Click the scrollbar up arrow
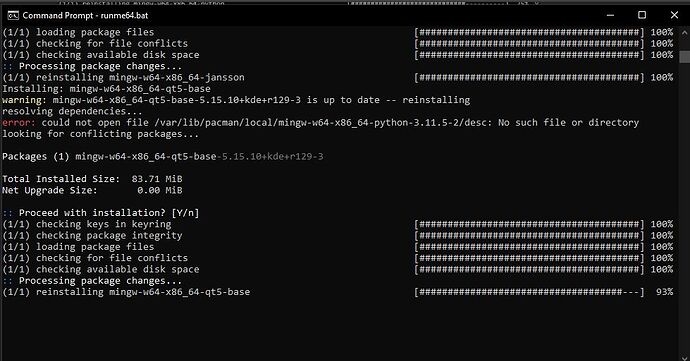The height and width of the screenshot is (361, 690). [685, 33]
